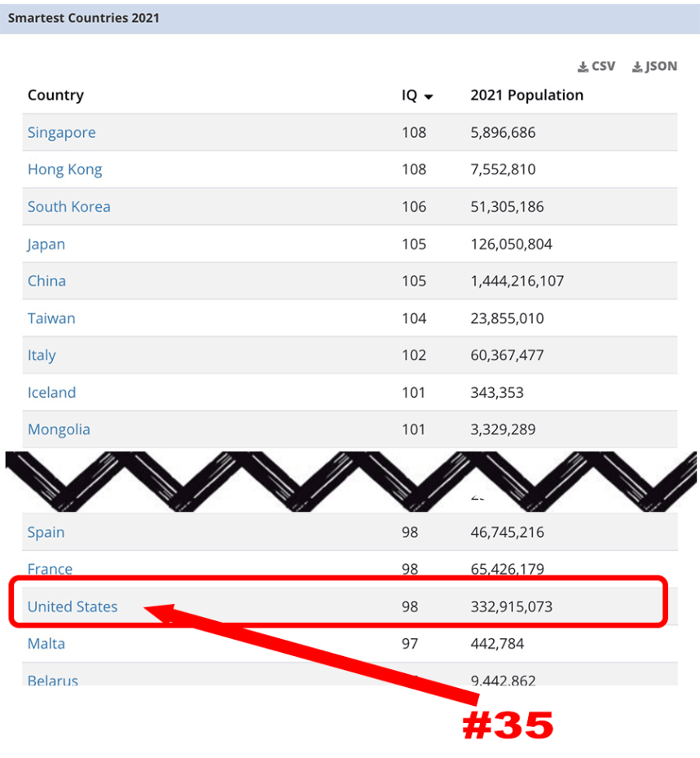Select the Taiwan link
The height and width of the screenshot is (758, 700).
[x=51, y=318]
